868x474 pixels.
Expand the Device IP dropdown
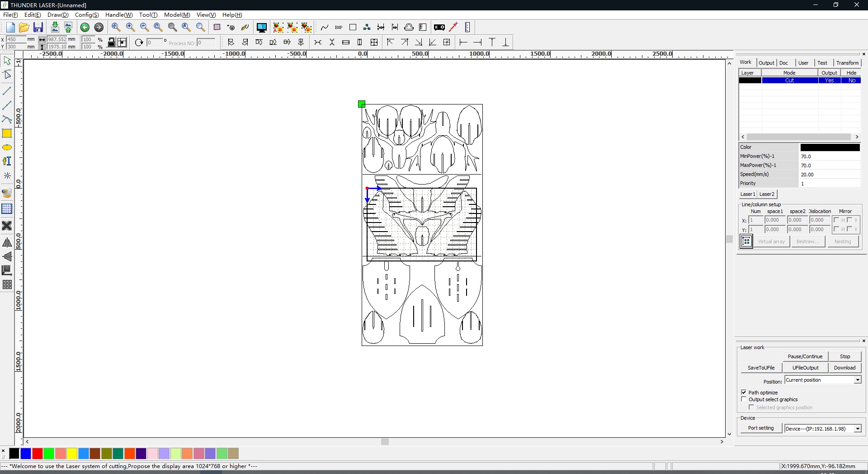(857, 429)
